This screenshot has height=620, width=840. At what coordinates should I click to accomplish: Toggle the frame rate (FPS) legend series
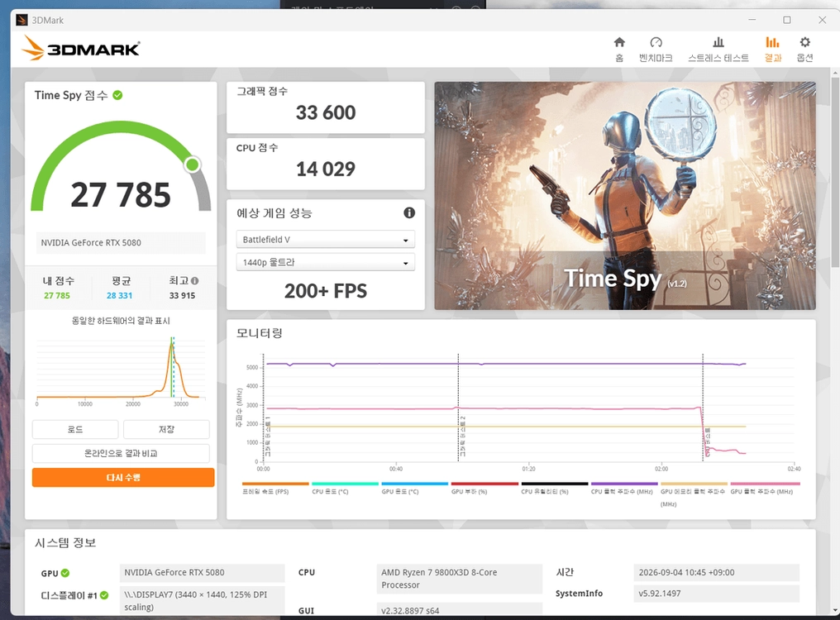pos(274,489)
